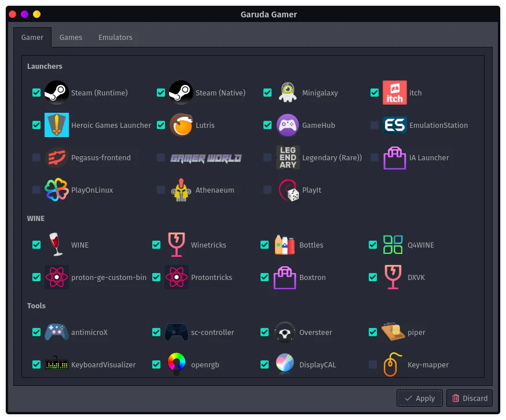
Task: Close the Garuda Gamer window
Action: pyautogui.click(x=13, y=14)
